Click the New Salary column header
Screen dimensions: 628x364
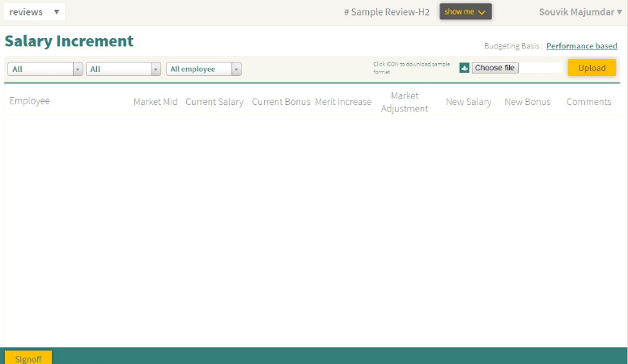click(x=469, y=102)
